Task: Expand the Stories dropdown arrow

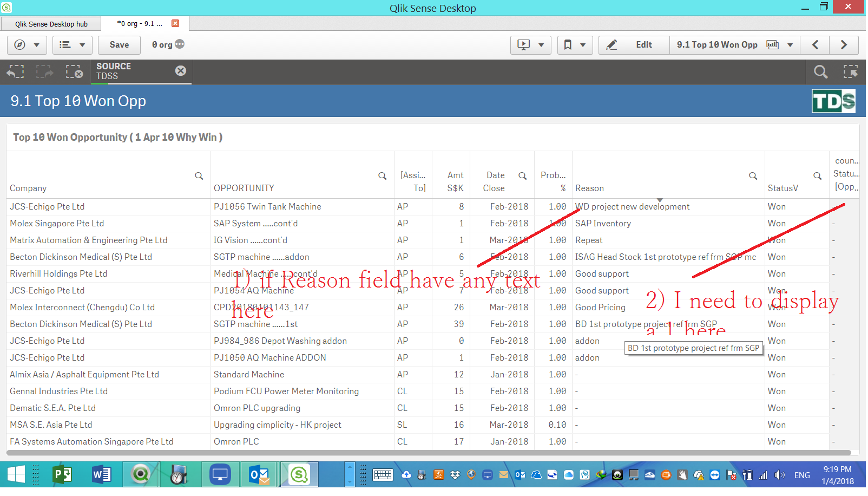Action: coord(541,45)
